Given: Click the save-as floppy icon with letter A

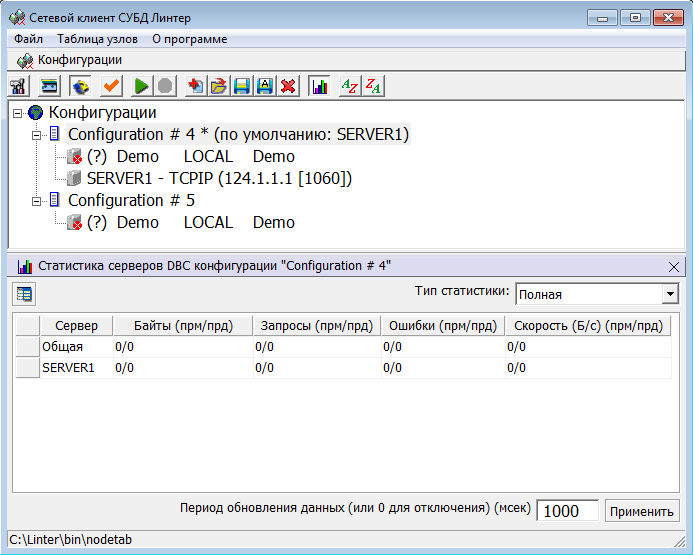Looking at the screenshot, I should [x=265, y=86].
